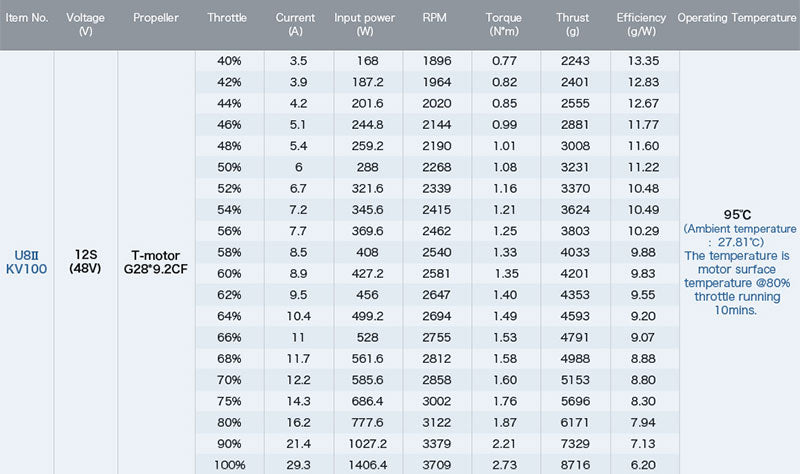This screenshot has height=474, width=800.
Task: Click the 50% throttle cell
Action: click(229, 166)
